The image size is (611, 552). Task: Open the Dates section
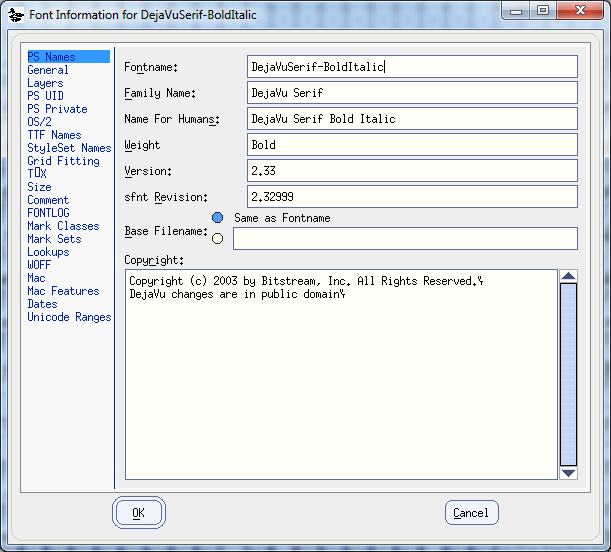[x=42, y=304]
